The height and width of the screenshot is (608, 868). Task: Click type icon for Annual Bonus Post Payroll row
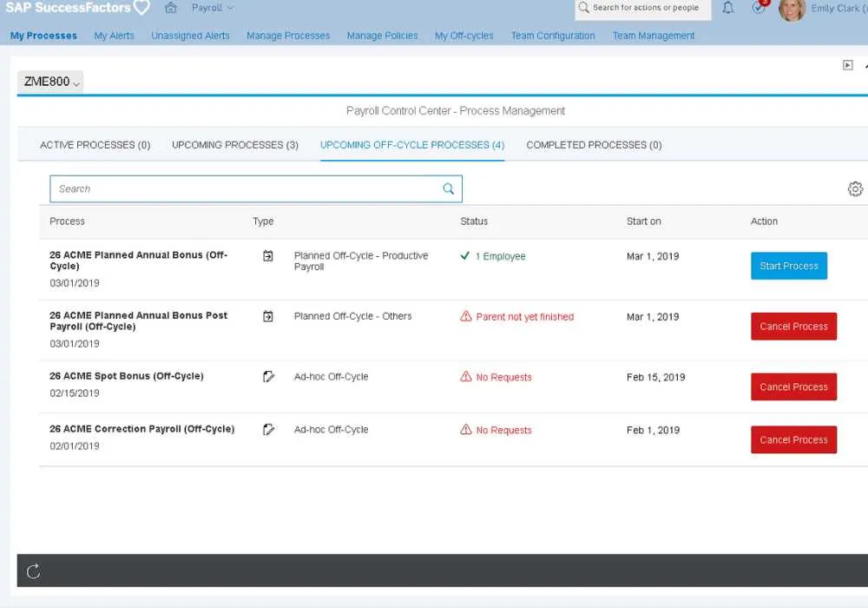click(x=268, y=316)
